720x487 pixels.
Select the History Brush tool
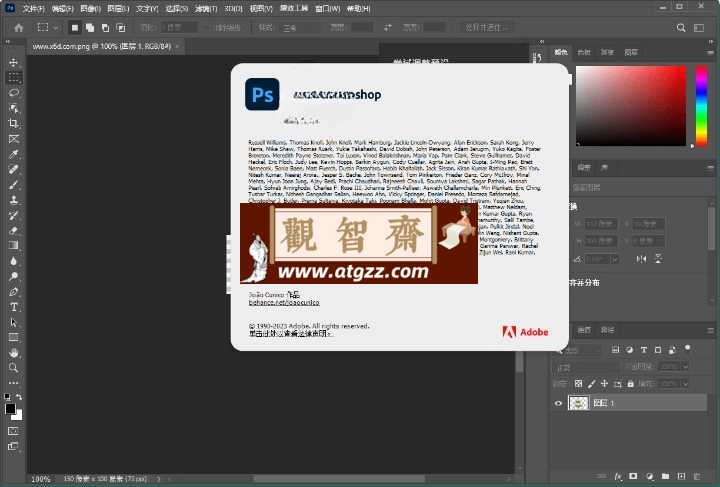[x=13, y=215]
